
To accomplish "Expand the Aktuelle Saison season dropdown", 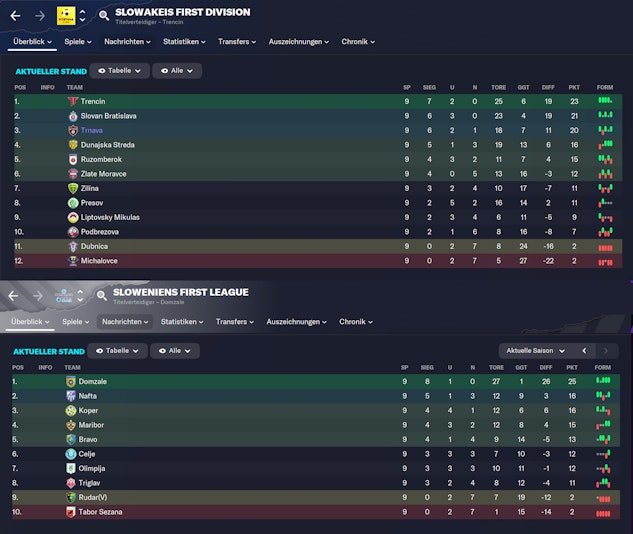I will click(x=535, y=351).
